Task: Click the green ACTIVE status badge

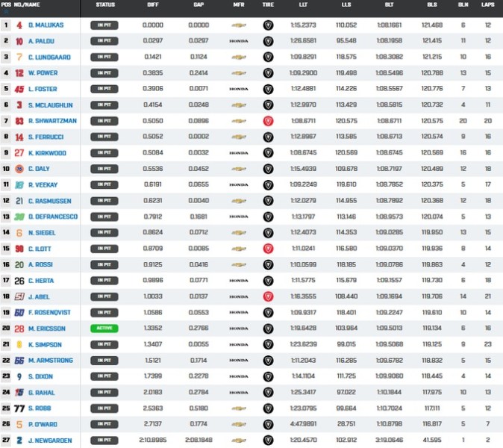Action: [104, 329]
